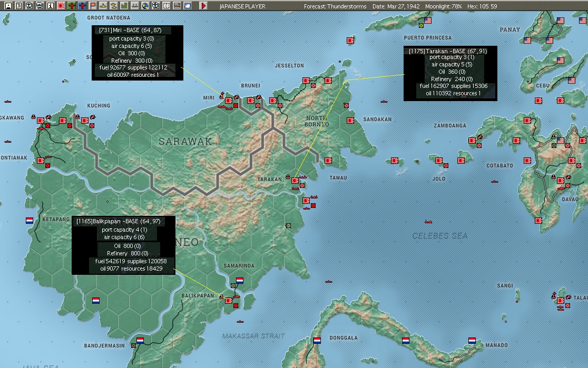Select the Japanese base icon at Balikpapan

[228, 301]
